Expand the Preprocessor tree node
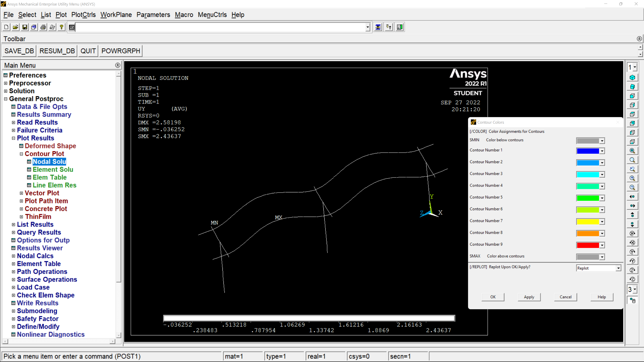Viewport: 644px width, 362px height. pyautogui.click(x=6, y=83)
